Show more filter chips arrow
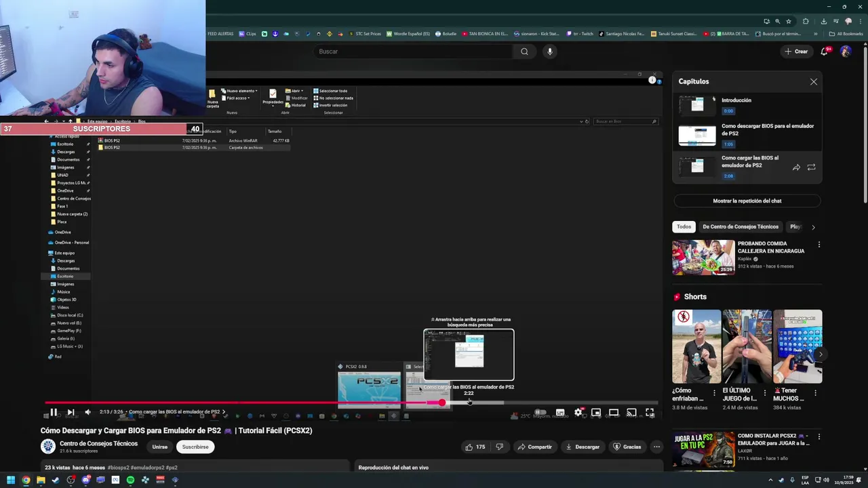868x488 pixels. pyautogui.click(x=813, y=227)
